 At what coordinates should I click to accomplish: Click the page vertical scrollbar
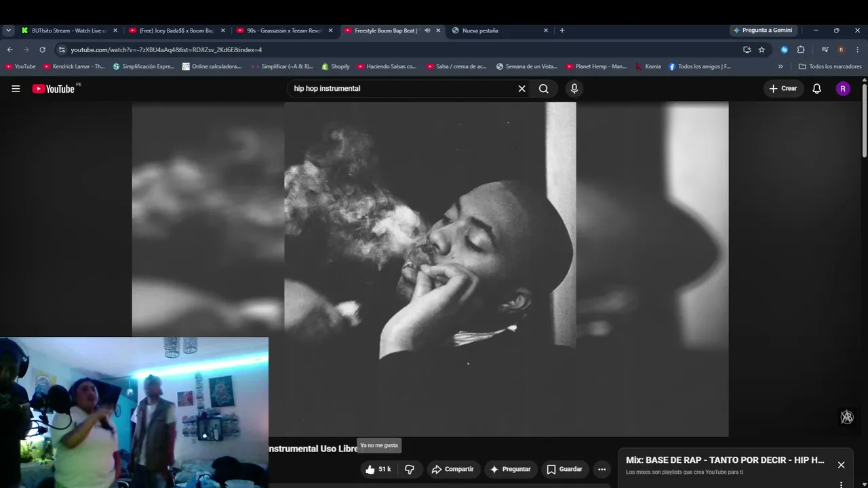(x=864, y=122)
